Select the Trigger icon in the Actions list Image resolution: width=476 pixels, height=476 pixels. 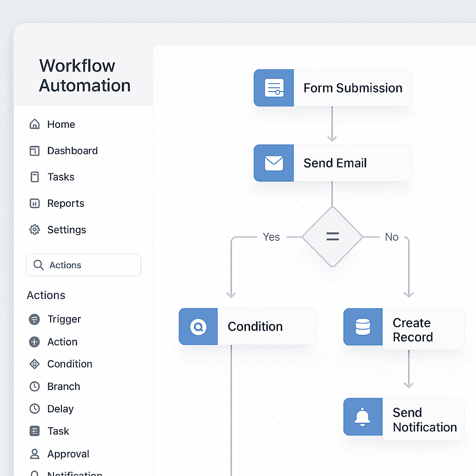pyautogui.click(x=34, y=319)
